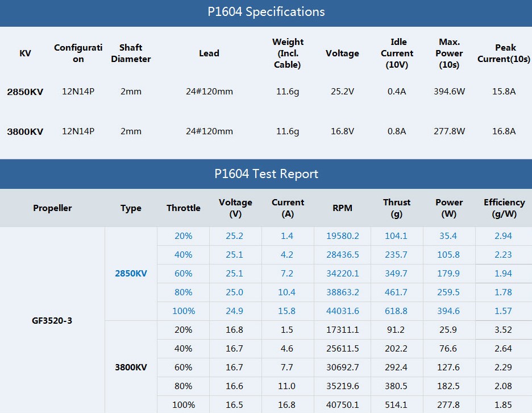The image size is (532, 413).
Task: Click the RPM column header
Action: 342,208
